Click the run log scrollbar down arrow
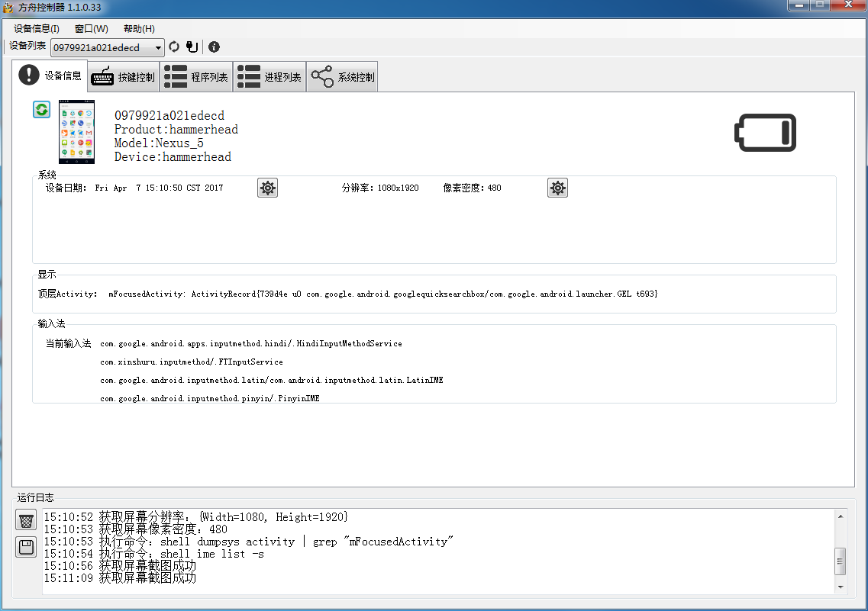This screenshot has height=611, width=868. pos(841,587)
